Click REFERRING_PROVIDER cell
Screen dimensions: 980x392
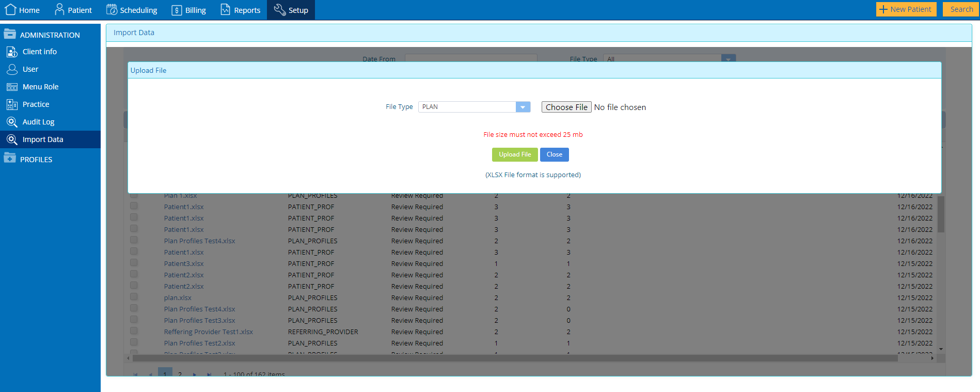[323, 332]
